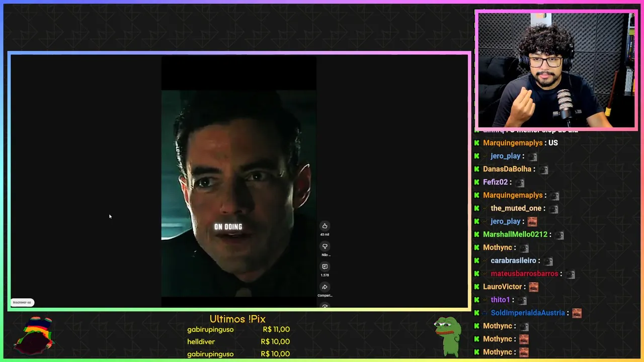The image size is (644, 362).
Task: Click the 45 mil likes count
Action: coord(325,234)
